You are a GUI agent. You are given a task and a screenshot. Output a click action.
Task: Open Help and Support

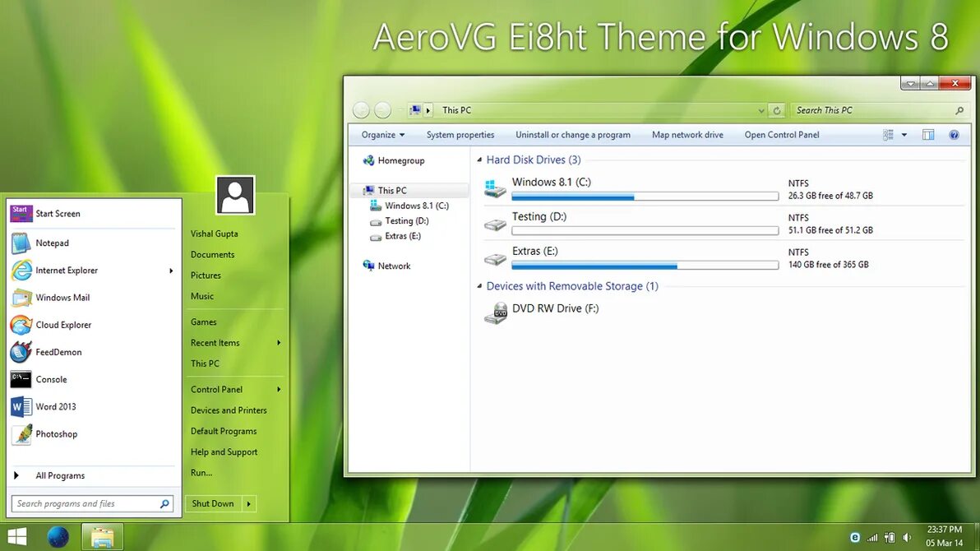tap(224, 452)
